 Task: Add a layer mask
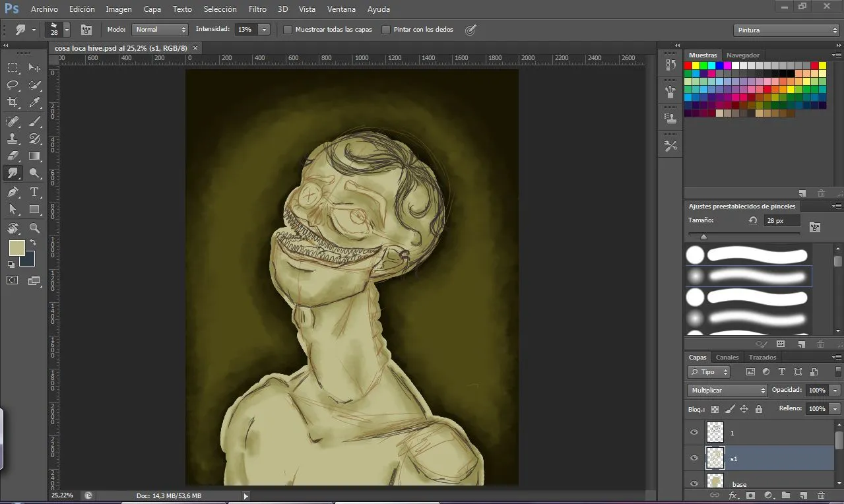tap(750, 495)
